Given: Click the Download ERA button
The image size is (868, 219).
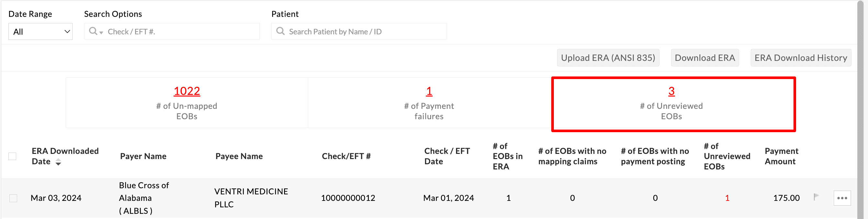Looking at the screenshot, I should (705, 58).
